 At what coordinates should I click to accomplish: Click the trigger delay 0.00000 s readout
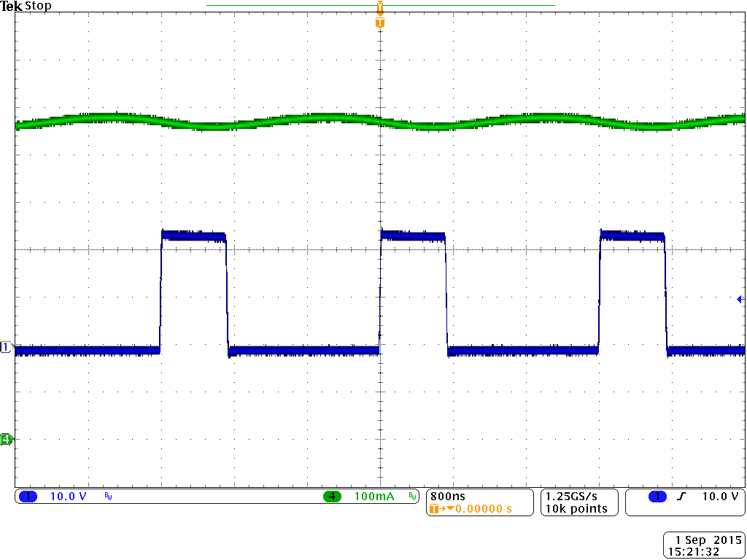478,510
